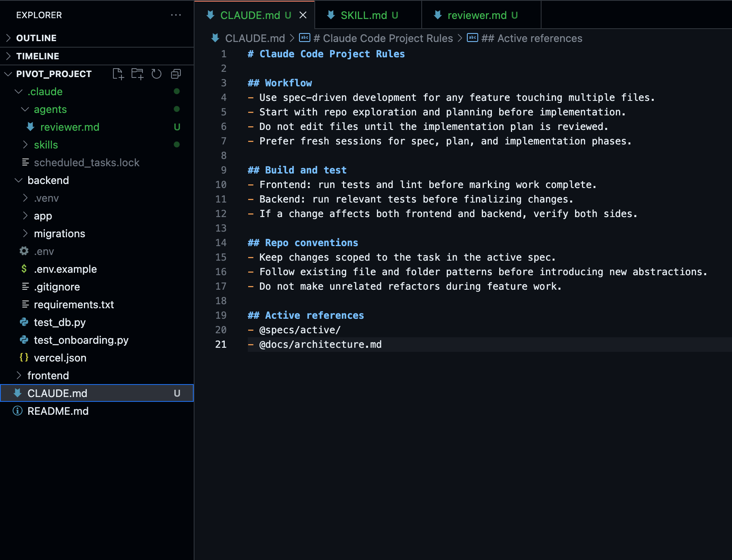
Task: Click the EXPLORER panel title
Action: point(39,15)
